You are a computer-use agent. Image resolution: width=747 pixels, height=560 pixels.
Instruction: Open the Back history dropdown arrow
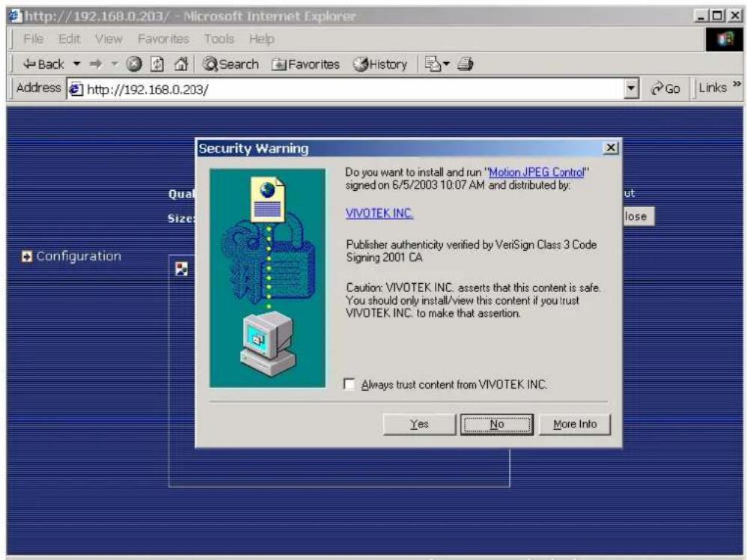pyautogui.click(x=76, y=64)
